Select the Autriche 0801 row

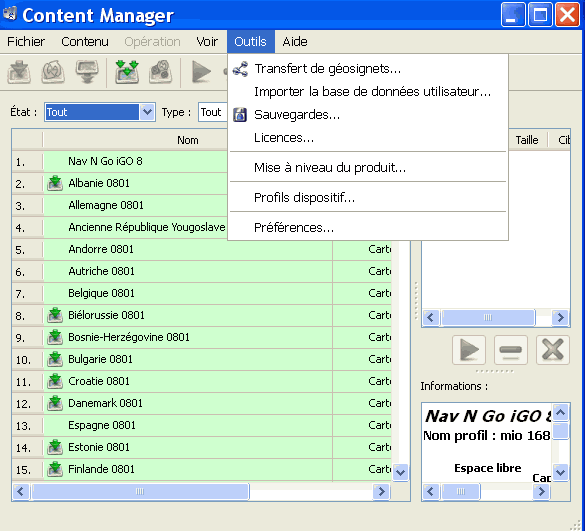pyautogui.click(x=201, y=271)
